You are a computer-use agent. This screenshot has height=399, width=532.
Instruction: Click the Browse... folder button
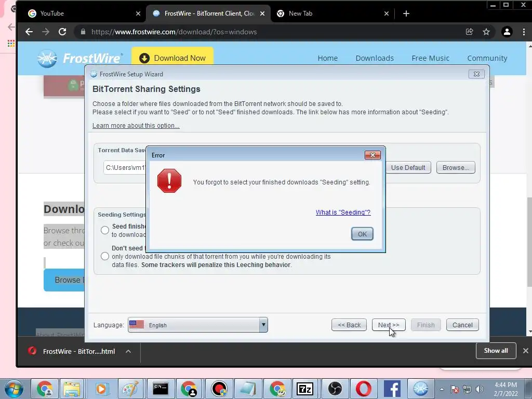456,168
